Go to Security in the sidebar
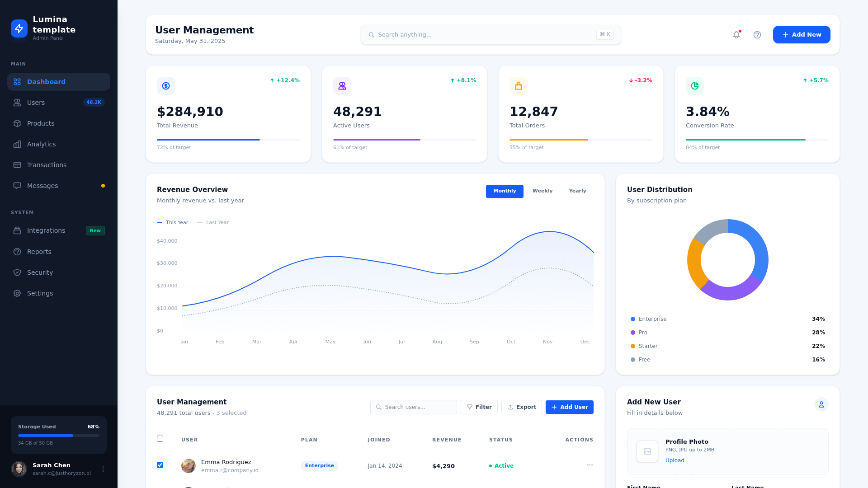Screen dimensions: 868x488 59,272
